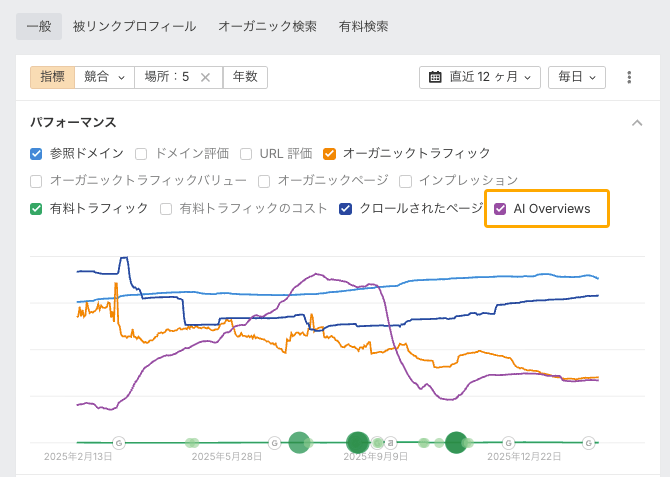Image resolution: width=670 pixels, height=477 pixels.
Task: Enable the ドメイン評価 checkbox
Action: coord(141,154)
